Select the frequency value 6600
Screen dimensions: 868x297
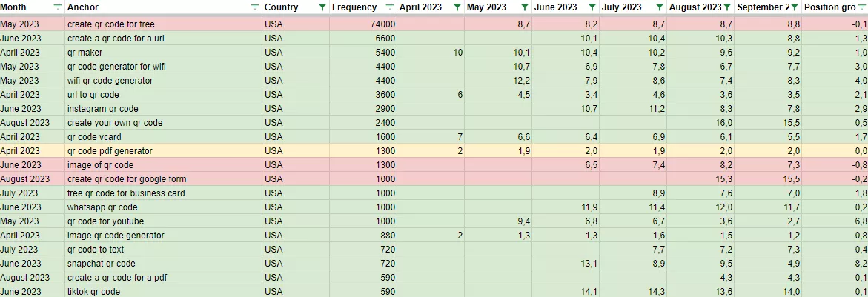tap(363, 39)
